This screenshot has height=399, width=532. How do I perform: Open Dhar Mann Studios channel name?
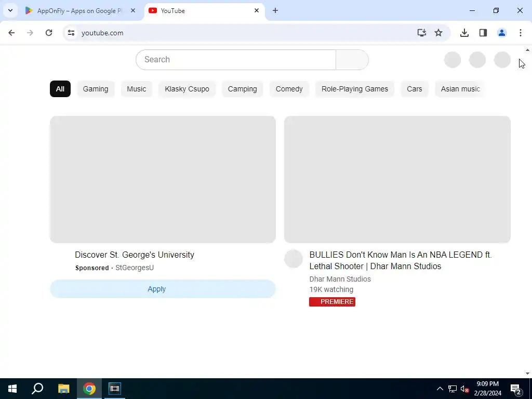[340, 279]
